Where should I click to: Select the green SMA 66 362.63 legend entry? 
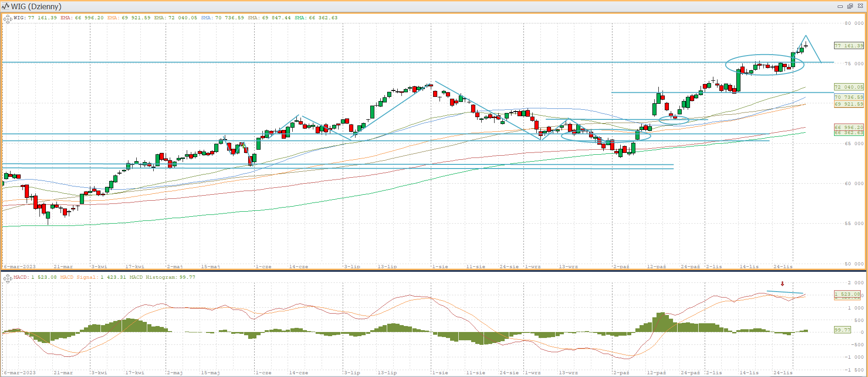(316, 18)
